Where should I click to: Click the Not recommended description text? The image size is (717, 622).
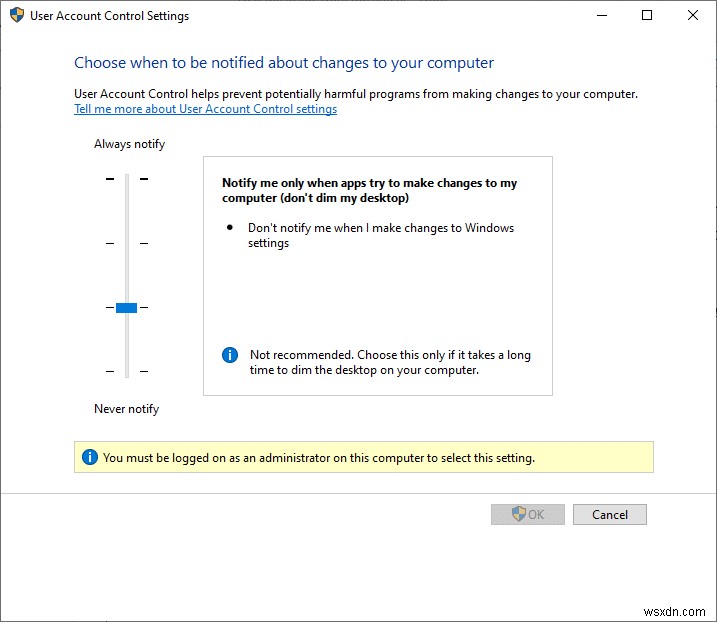(390, 362)
